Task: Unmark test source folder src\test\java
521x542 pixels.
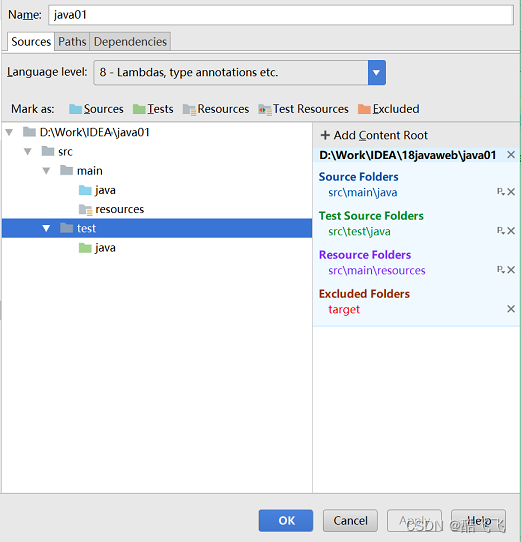Action: click(x=511, y=231)
